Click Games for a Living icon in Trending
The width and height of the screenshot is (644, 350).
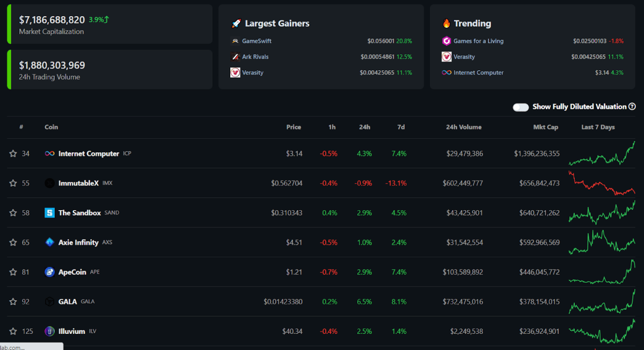pyautogui.click(x=447, y=41)
